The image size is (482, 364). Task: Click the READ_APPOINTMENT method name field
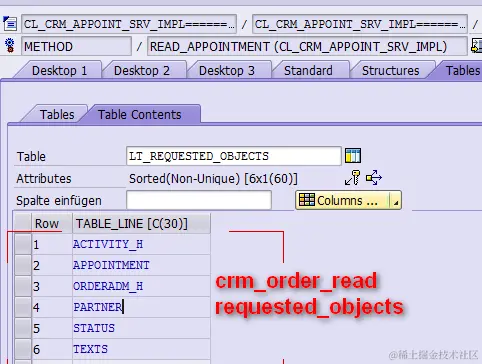point(307,46)
